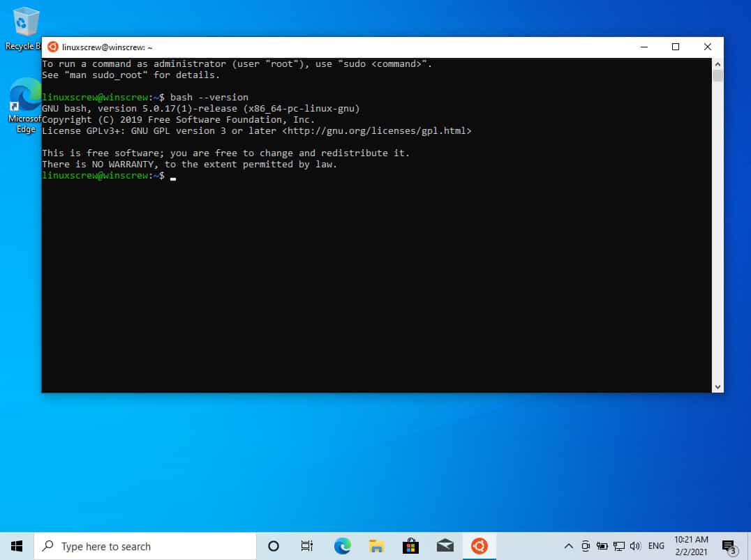Image resolution: width=751 pixels, height=560 pixels.
Task: Activate Cortana on the taskbar
Action: point(273,546)
